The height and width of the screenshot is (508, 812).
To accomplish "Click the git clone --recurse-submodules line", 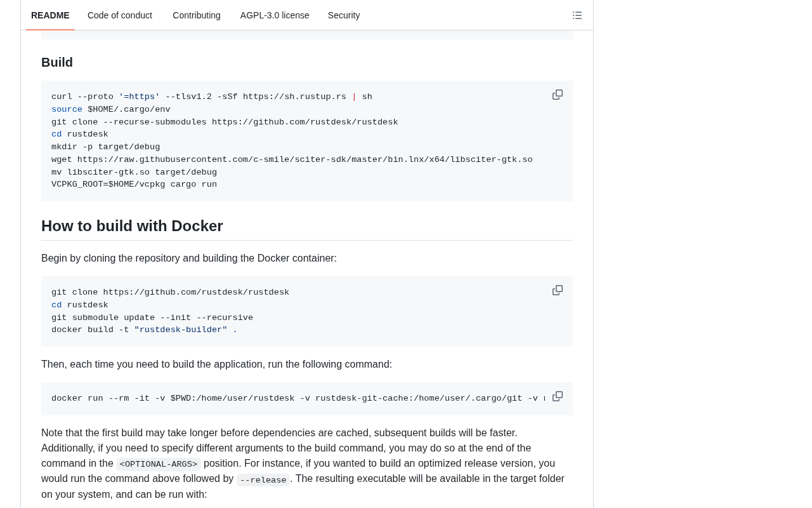I will 225,122.
